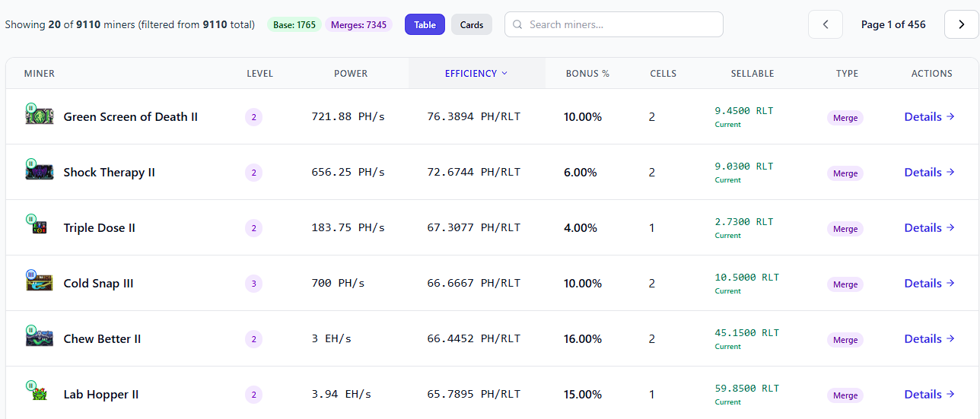Click the Green Screen of Death II miner icon
Viewport: 980px width, 419px height.
click(x=39, y=116)
